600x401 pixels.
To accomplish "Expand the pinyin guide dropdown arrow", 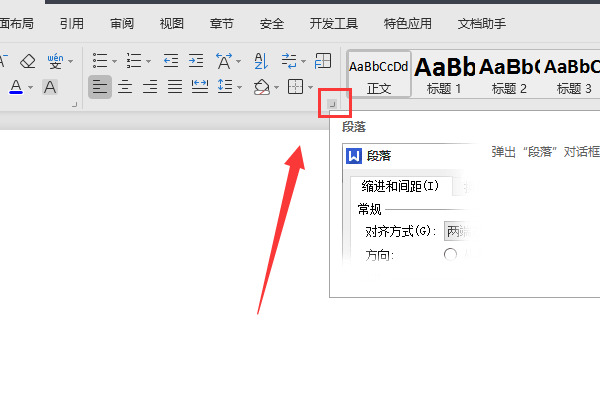I will coord(70,61).
